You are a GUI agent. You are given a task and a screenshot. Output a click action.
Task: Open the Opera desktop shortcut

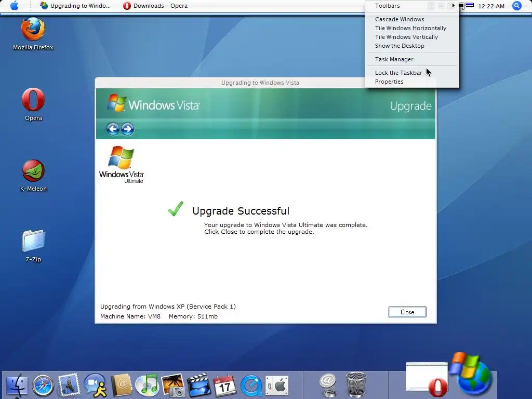coord(33,104)
